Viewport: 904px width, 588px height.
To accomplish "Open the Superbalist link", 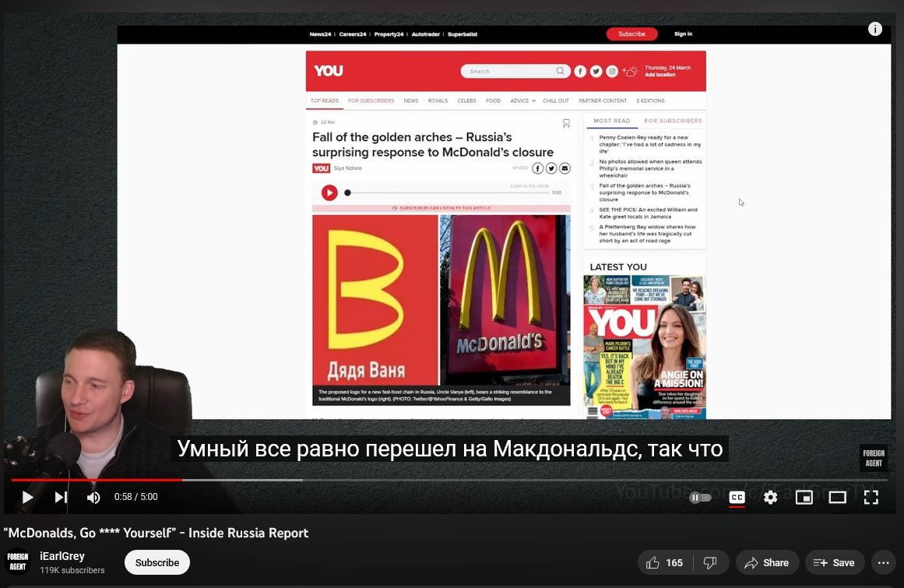I will pos(463,34).
